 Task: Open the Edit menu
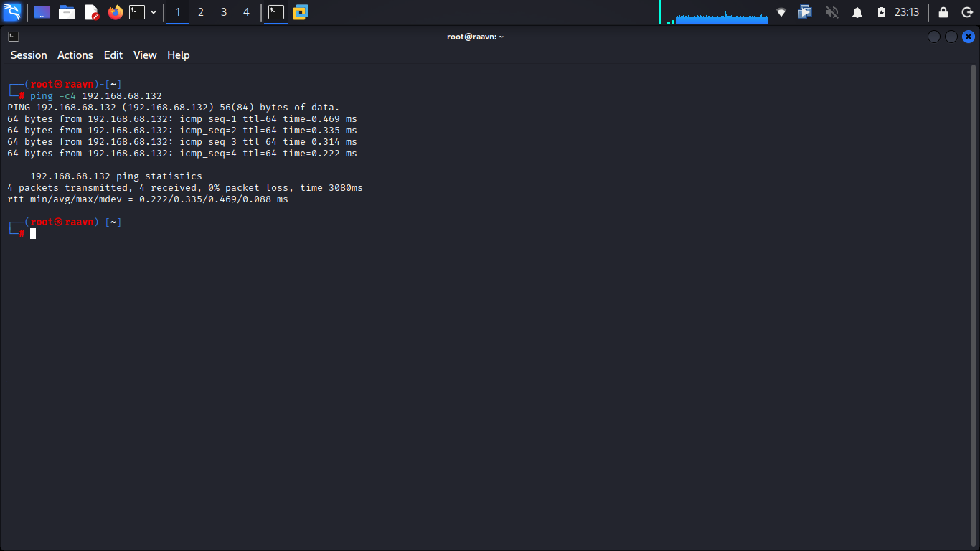pyautogui.click(x=113, y=55)
